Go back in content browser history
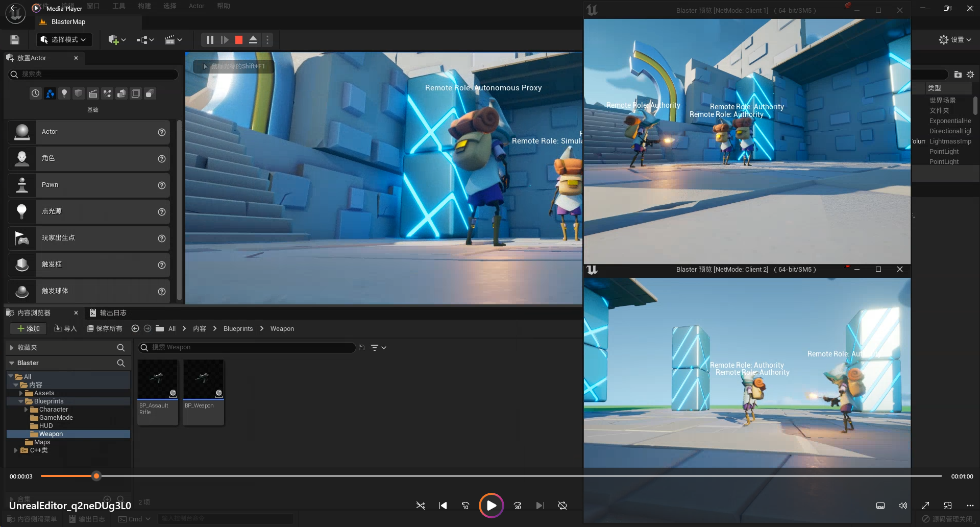 [135, 329]
